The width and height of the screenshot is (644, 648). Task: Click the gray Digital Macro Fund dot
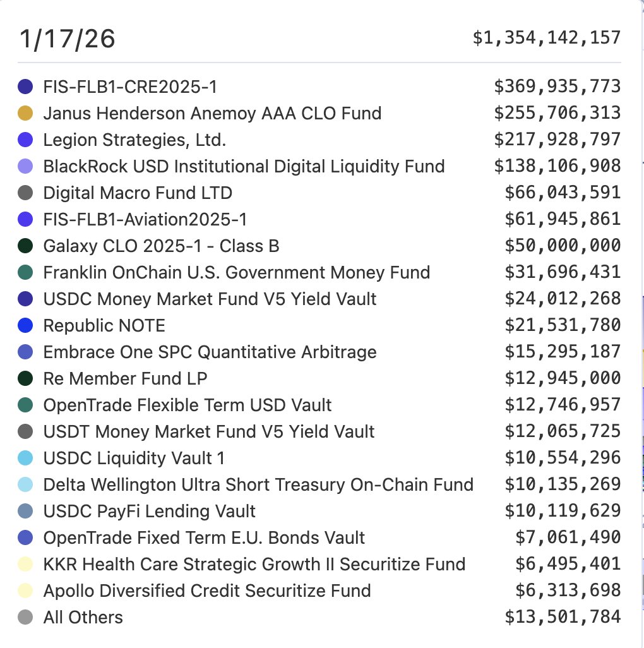(25, 193)
